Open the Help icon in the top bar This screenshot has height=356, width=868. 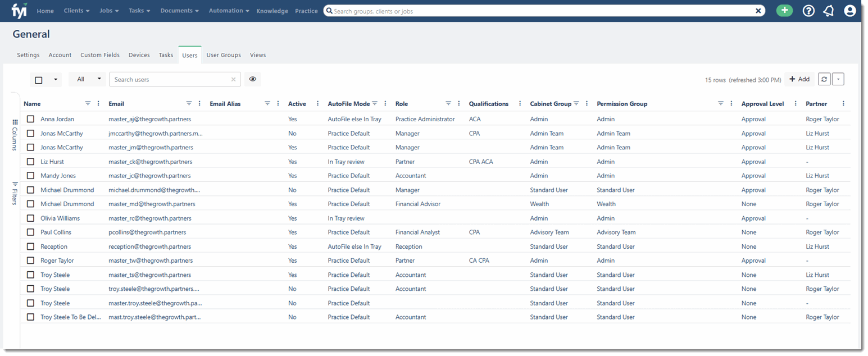[808, 10]
